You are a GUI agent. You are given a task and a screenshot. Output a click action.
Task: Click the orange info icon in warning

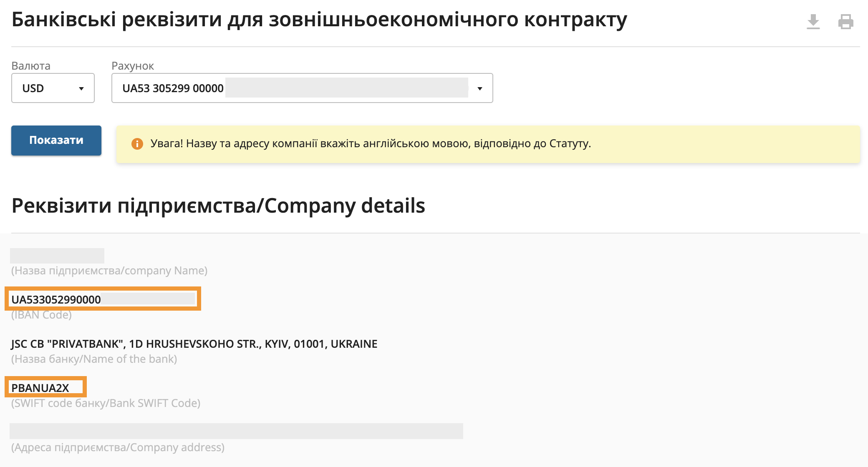point(137,144)
